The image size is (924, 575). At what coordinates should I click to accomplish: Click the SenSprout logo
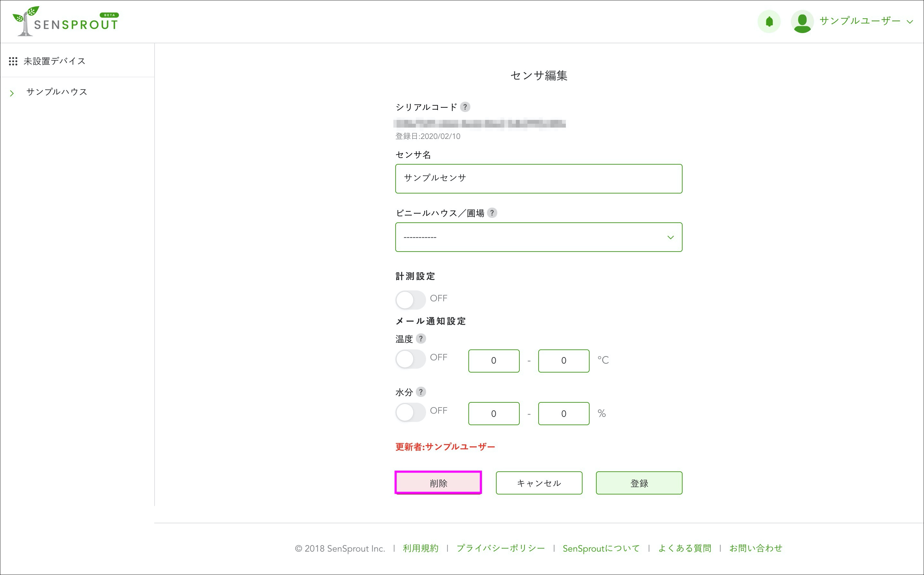point(65,21)
